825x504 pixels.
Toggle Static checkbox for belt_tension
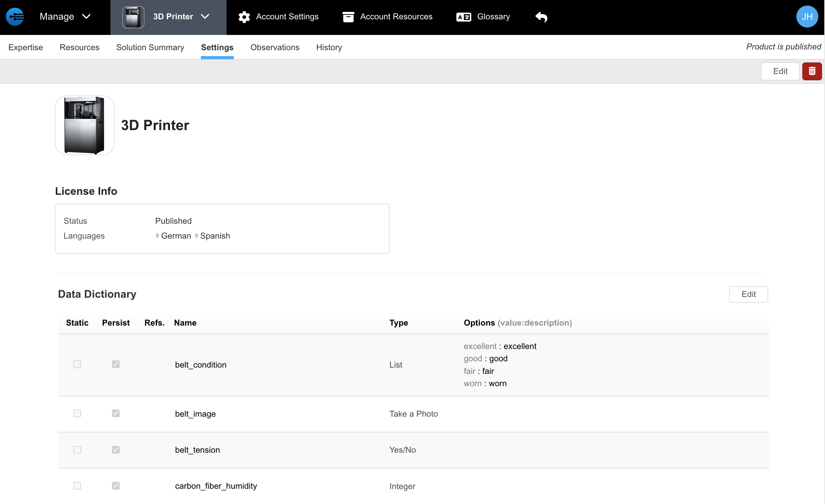click(77, 450)
